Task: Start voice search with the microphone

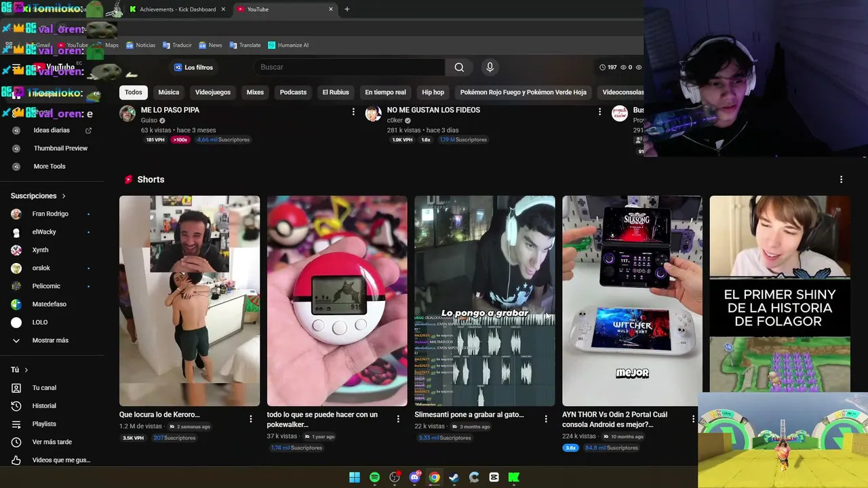Action: click(490, 67)
